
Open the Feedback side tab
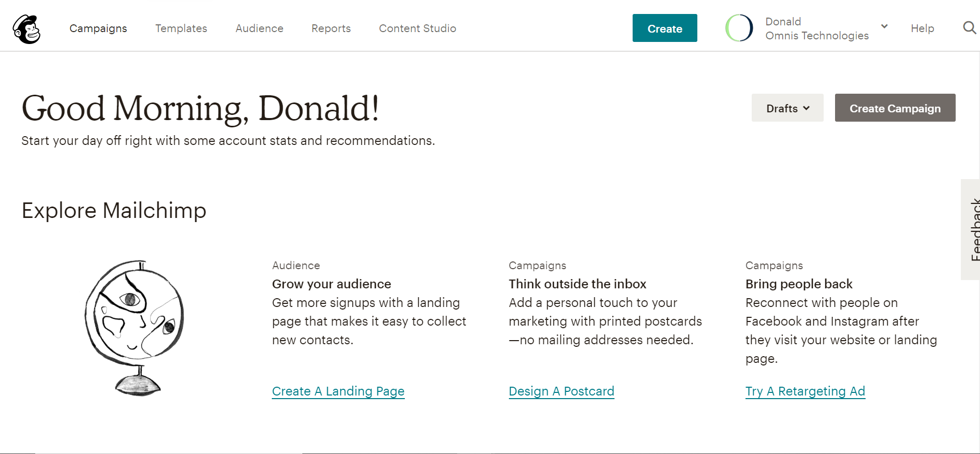tap(971, 230)
